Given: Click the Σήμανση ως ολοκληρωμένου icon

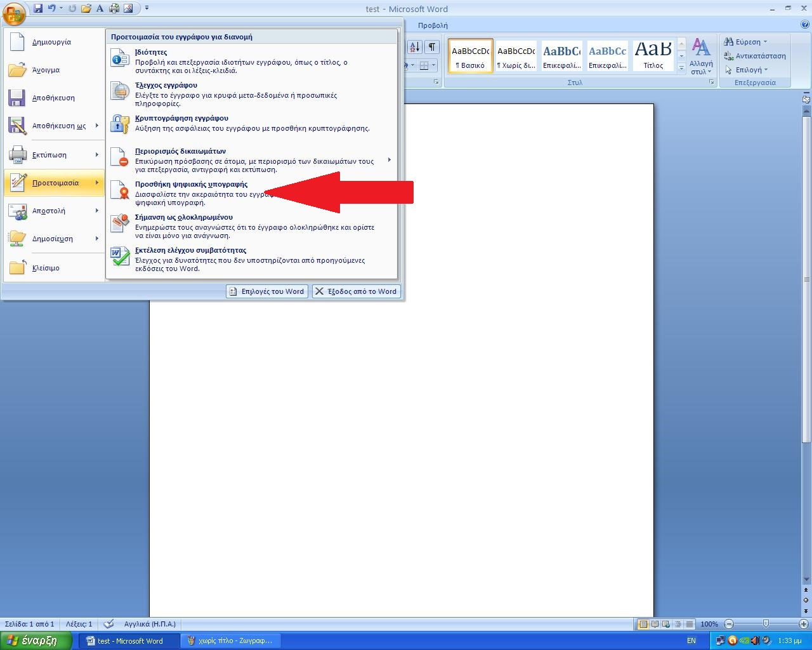Looking at the screenshot, I should (x=120, y=223).
